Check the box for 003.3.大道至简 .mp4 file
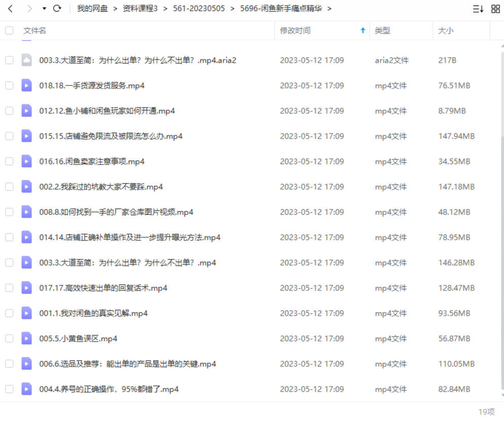Viewport: 504px width, 421px height. [x=9, y=263]
